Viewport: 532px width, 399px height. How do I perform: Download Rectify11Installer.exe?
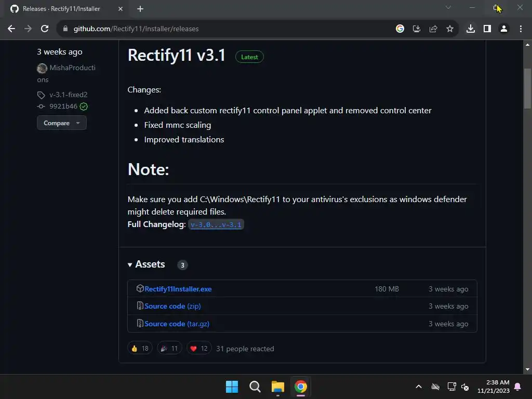pos(178,289)
